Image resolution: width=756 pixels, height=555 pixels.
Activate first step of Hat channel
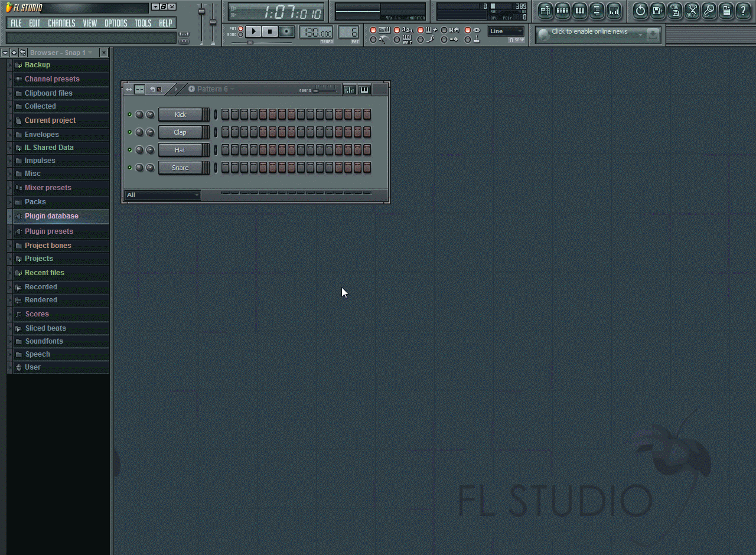coord(225,150)
